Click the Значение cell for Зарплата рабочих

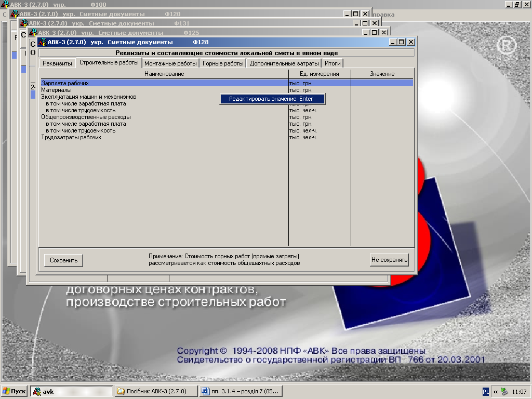pos(382,83)
